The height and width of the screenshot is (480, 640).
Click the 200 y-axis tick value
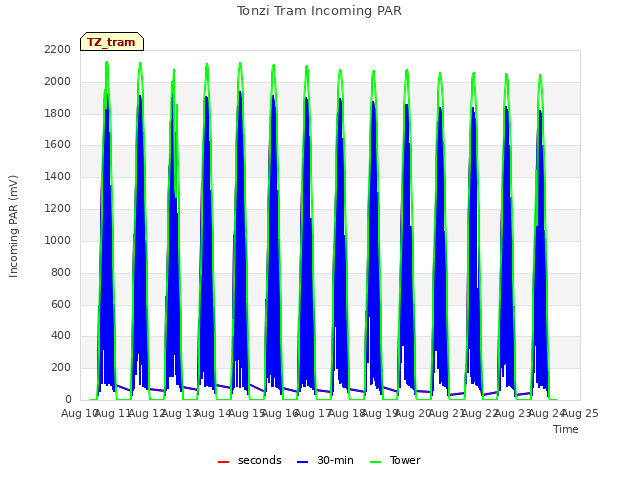(x=61, y=367)
